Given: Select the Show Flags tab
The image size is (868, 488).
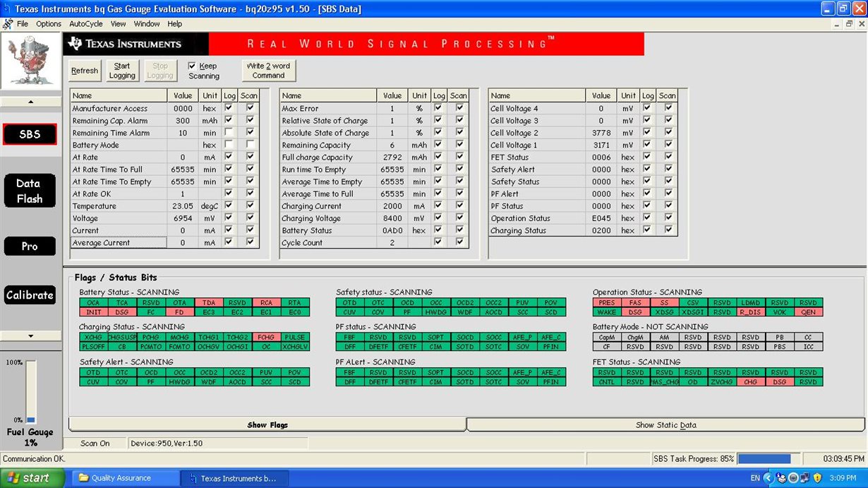Looking at the screenshot, I should 267,424.
